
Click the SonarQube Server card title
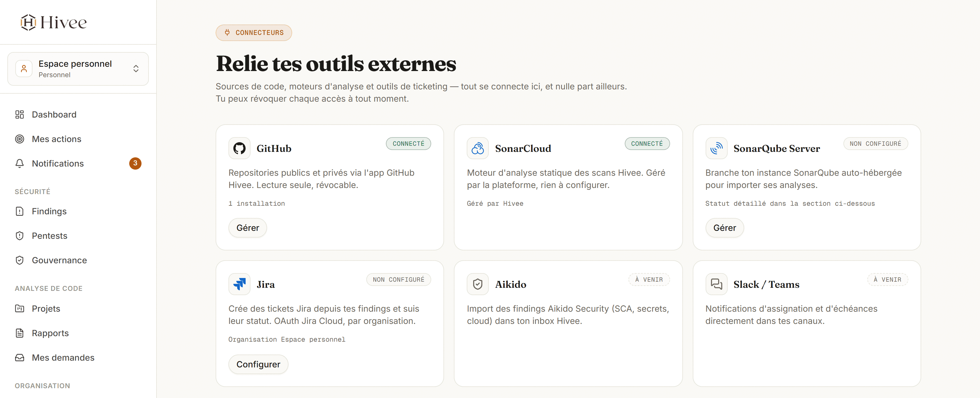click(x=776, y=148)
